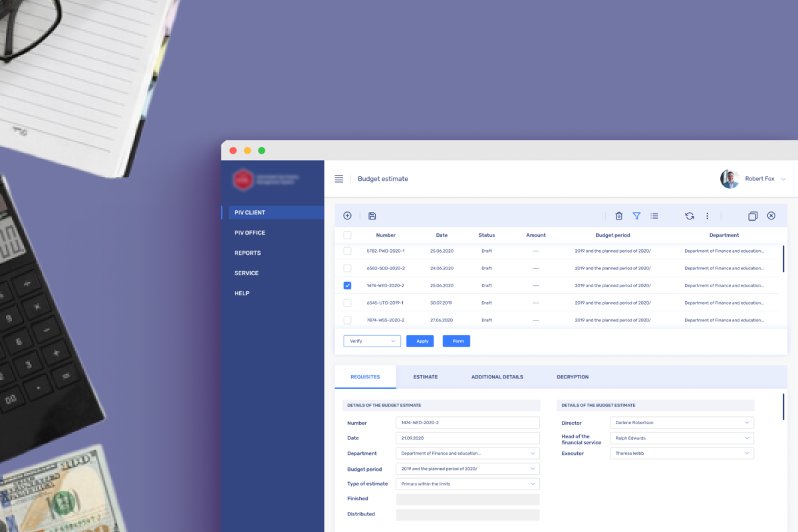798x532 pixels.
Task: Uncheck the box for row 1474-WED-2020-2
Action: point(347,285)
